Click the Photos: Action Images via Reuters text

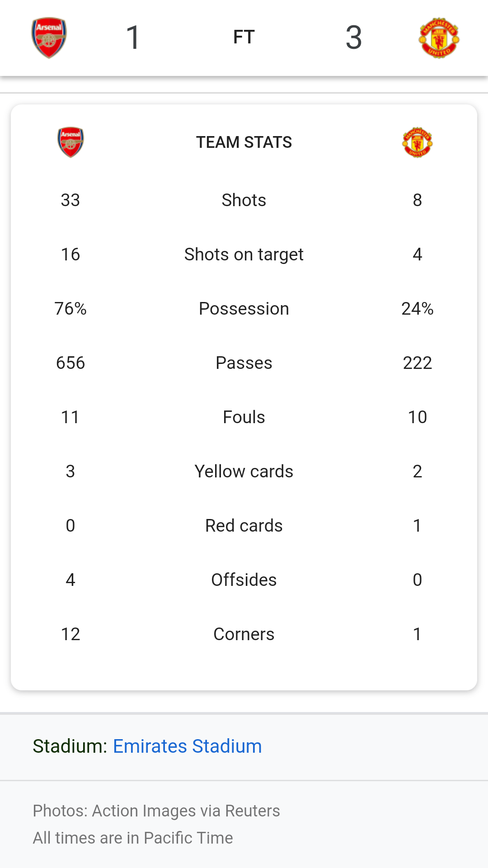pyautogui.click(x=156, y=811)
